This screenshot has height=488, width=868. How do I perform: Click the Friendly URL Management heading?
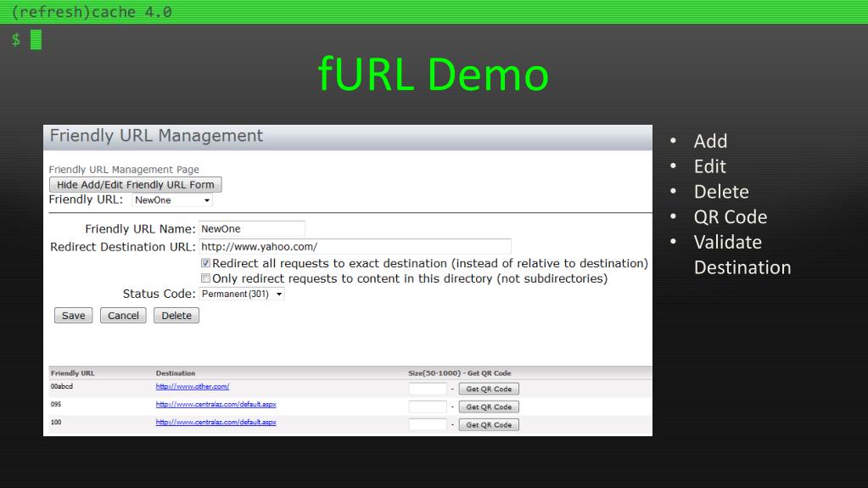(157, 136)
